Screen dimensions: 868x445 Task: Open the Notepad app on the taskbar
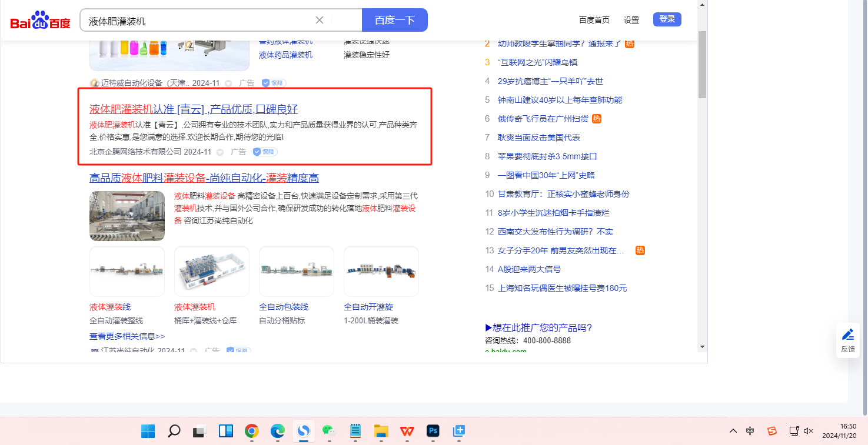click(355, 431)
